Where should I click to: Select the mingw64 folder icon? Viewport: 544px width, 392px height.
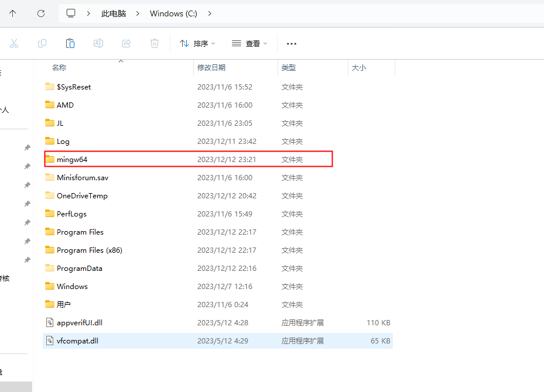50,159
